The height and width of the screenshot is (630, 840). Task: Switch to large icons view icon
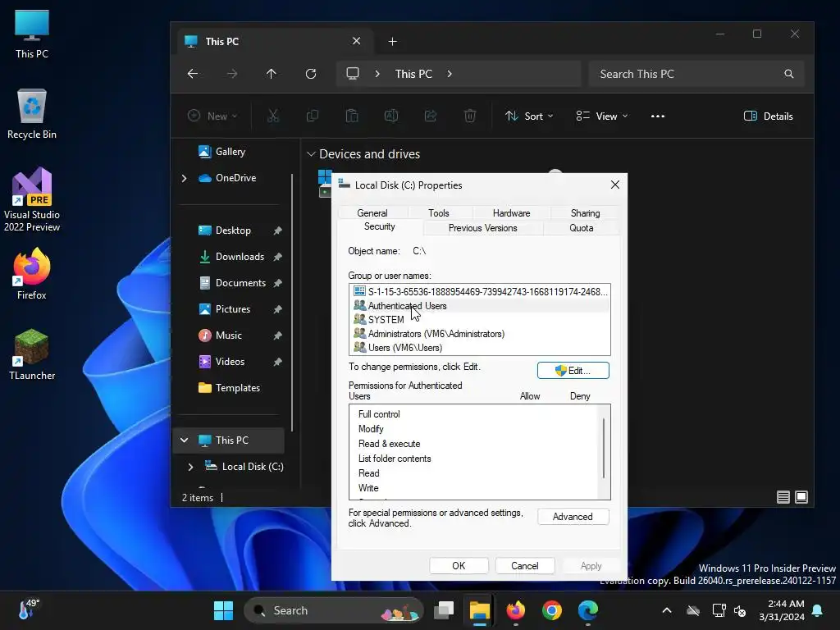click(x=801, y=497)
